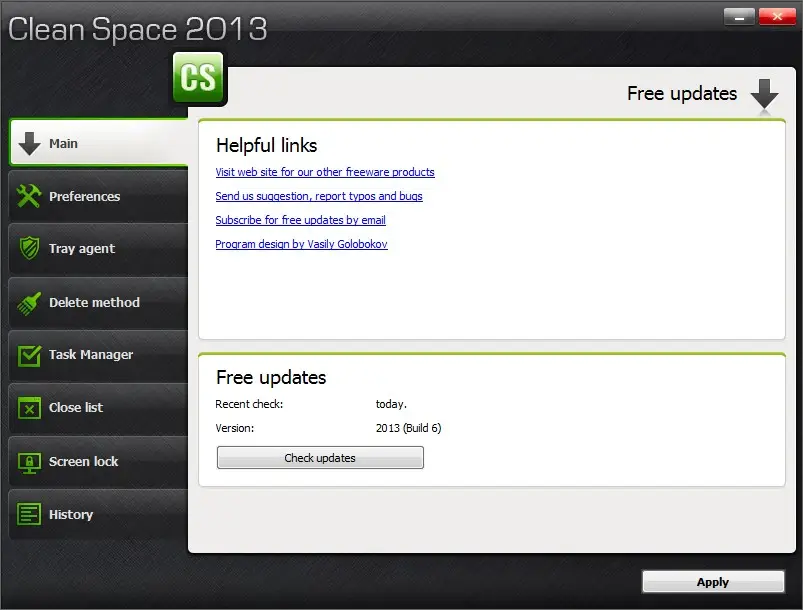
Task: Open Program design by Vasily Golobokov link
Action: point(301,244)
